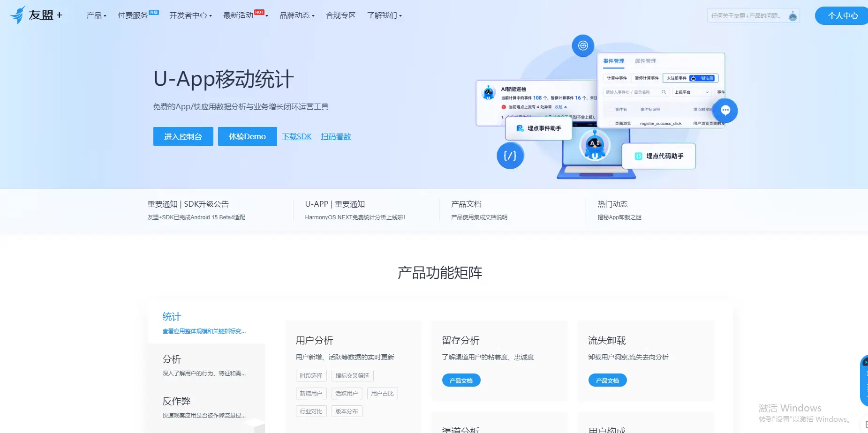Click 产品文档 button under 留存分析
The height and width of the screenshot is (433, 868).
(x=461, y=381)
